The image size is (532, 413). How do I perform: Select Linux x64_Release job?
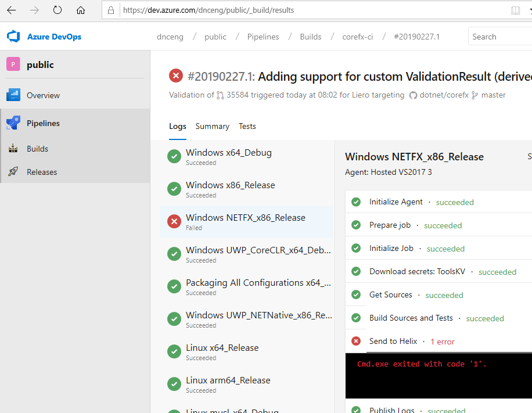point(246,352)
